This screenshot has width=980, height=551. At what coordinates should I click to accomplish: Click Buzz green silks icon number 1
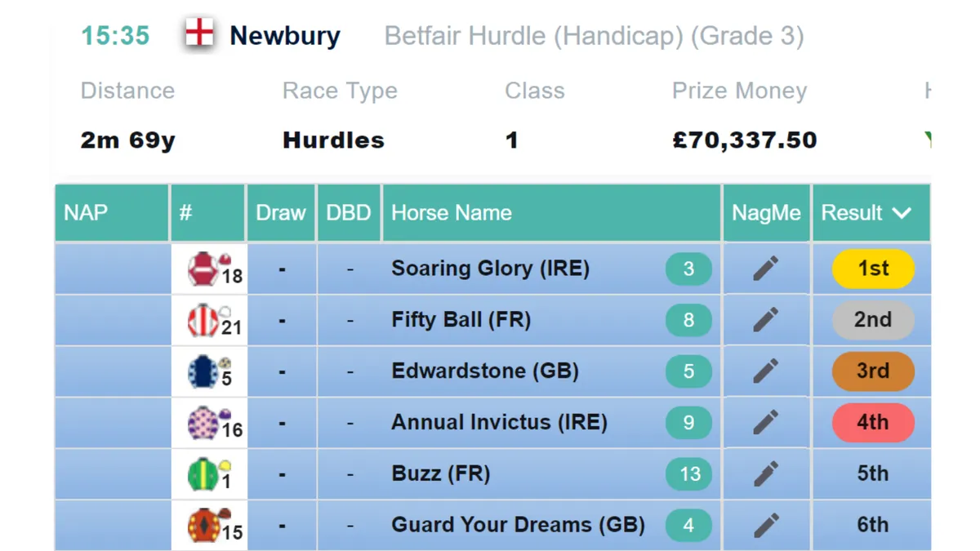coord(210,475)
